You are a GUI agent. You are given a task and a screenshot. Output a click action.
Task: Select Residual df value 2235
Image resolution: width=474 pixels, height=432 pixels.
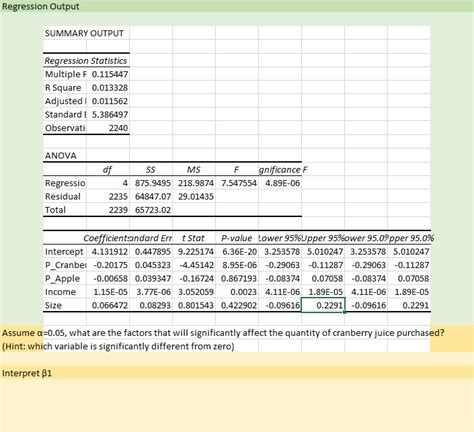pos(118,196)
